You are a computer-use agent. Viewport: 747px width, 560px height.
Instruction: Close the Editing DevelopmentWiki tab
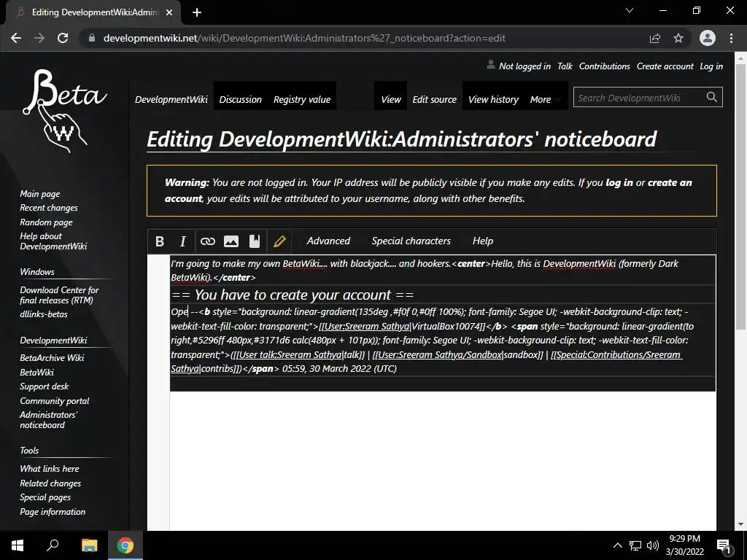(x=169, y=12)
